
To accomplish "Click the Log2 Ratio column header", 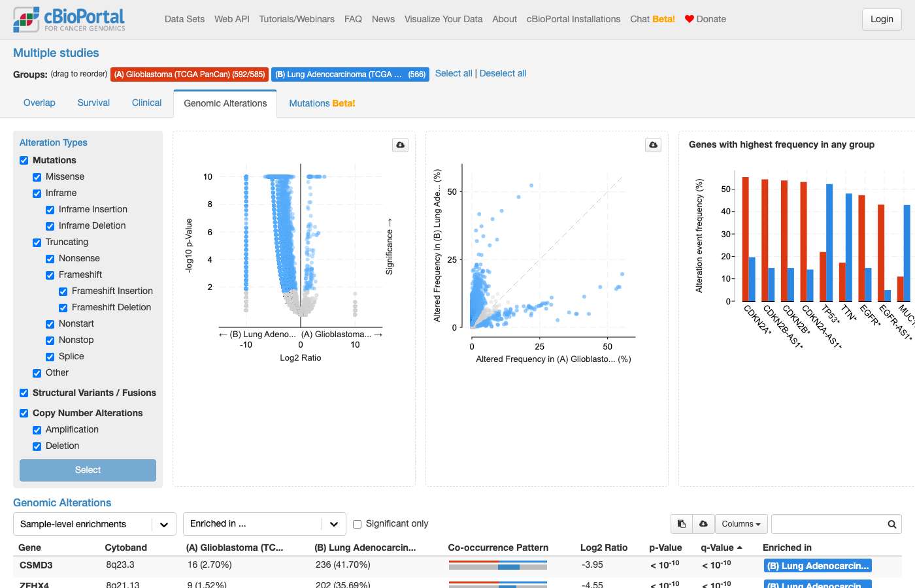I will coord(604,547).
